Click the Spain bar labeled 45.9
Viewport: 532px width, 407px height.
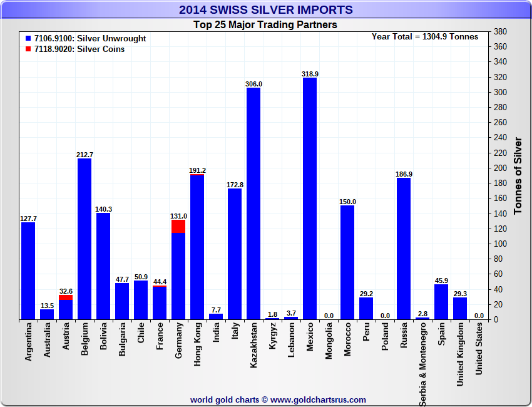pyautogui.click(x=441, y=302)
